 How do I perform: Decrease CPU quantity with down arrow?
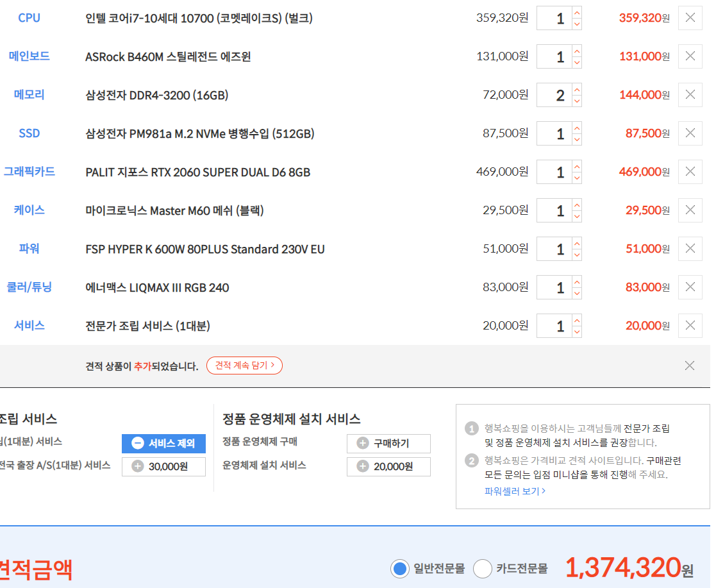coord(577,24)
